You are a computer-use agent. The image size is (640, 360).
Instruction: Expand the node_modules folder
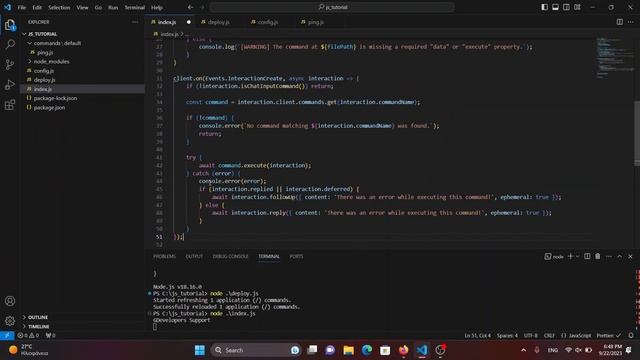tap(51, 61)
